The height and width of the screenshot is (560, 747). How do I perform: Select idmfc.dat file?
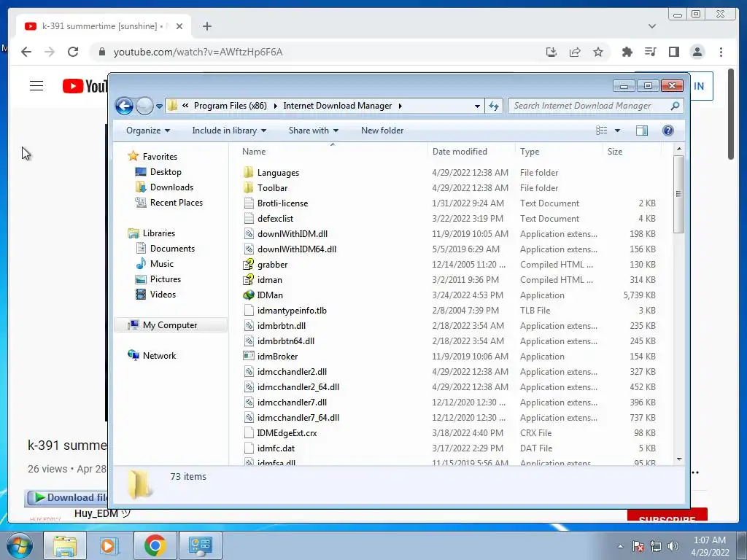(x=276, y=448)
